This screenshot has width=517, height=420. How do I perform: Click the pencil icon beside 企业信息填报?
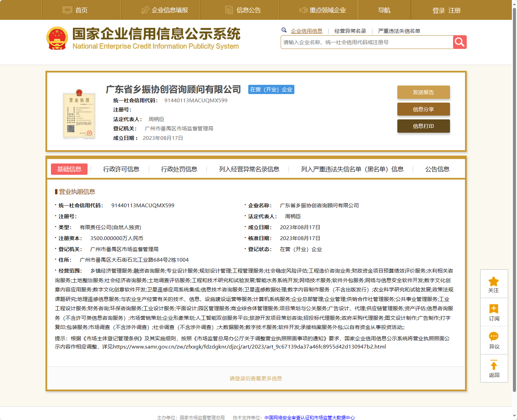tap(145, 10)
